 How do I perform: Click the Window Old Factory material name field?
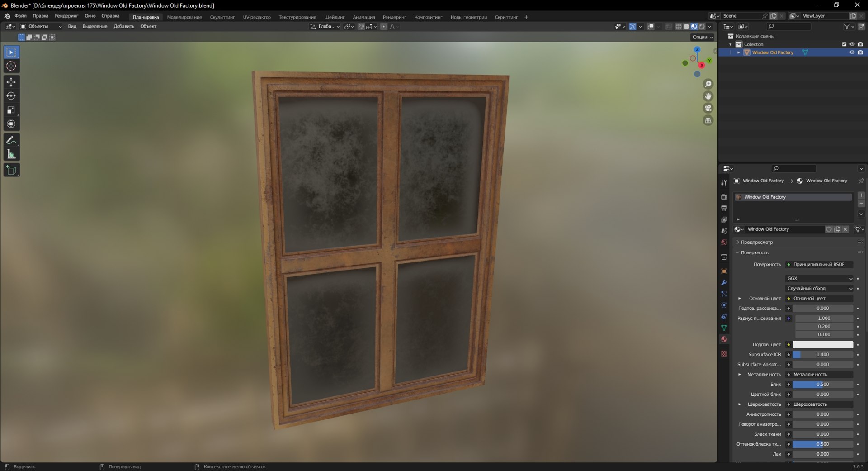[x=784, y=229]
